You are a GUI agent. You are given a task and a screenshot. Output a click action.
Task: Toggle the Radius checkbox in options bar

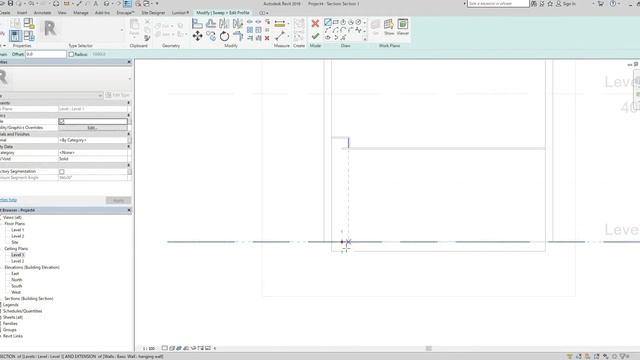click(x=71, y=54)
